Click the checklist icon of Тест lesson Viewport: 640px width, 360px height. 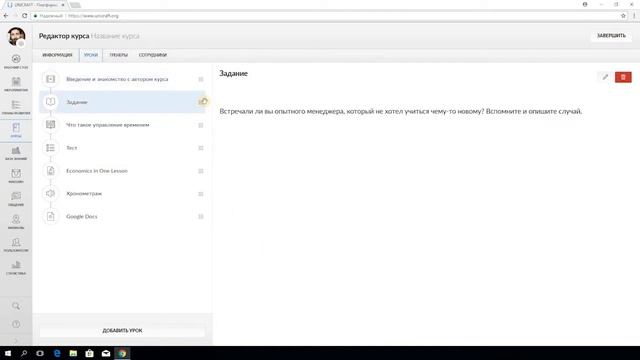50,148
